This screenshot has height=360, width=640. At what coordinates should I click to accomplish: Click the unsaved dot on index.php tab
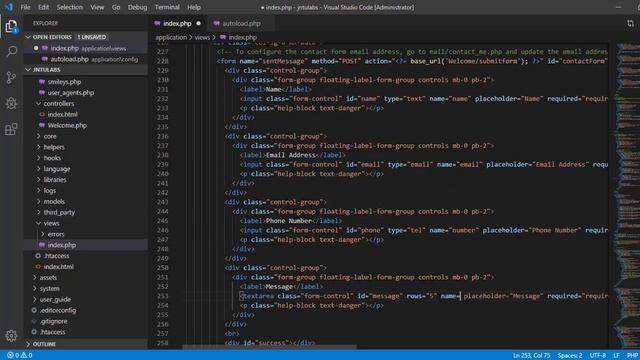point(198,23)
